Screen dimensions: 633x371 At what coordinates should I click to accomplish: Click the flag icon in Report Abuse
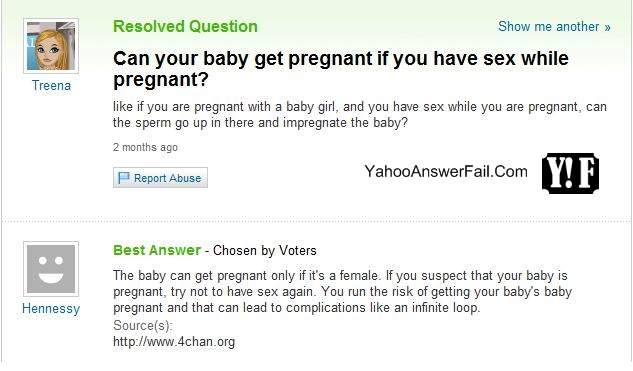(x=124, y=178)
